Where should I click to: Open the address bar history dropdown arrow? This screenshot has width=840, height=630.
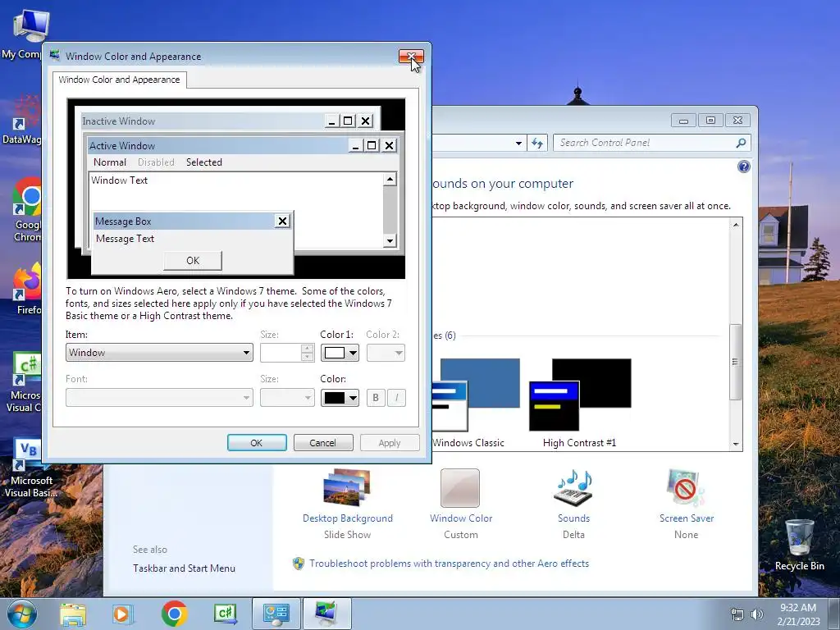pyautogui.click(x=518, y=143)
